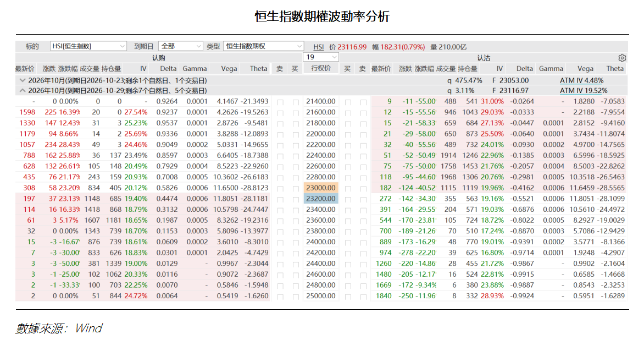Click the change value 182.31(0.79%)

[402, 47]
